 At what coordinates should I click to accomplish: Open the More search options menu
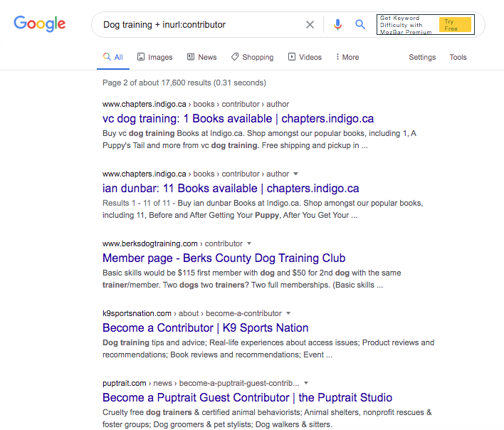(347, 57)
